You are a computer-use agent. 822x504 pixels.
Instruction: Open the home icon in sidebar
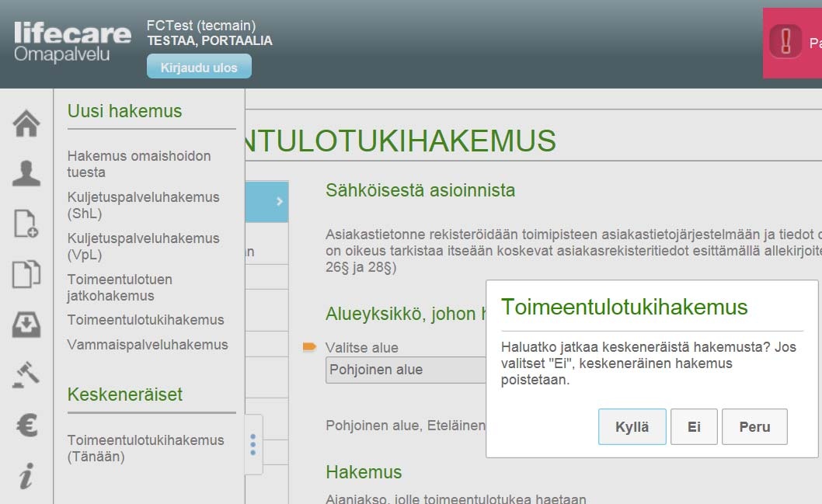pos(26,123)
